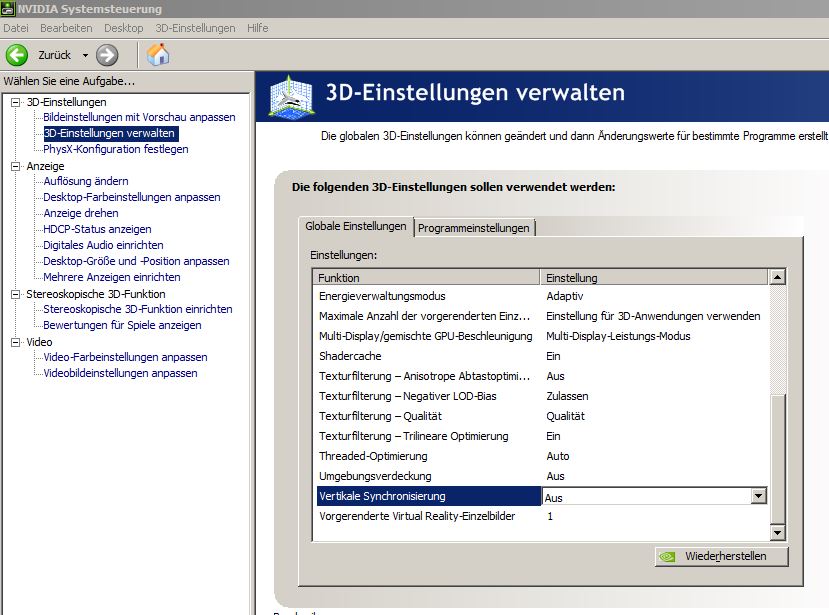Image resolution: width=829 pixels, height=615 pixels.
Task: Click the 3D-Einstellungen verwalten header icon
Action: point(291,96)
